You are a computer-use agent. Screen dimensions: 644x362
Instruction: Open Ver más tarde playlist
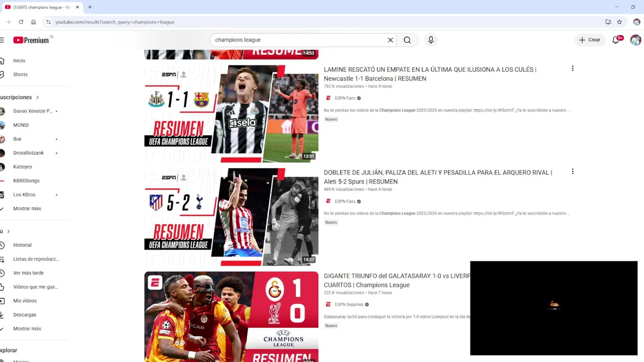pos(28,273)
